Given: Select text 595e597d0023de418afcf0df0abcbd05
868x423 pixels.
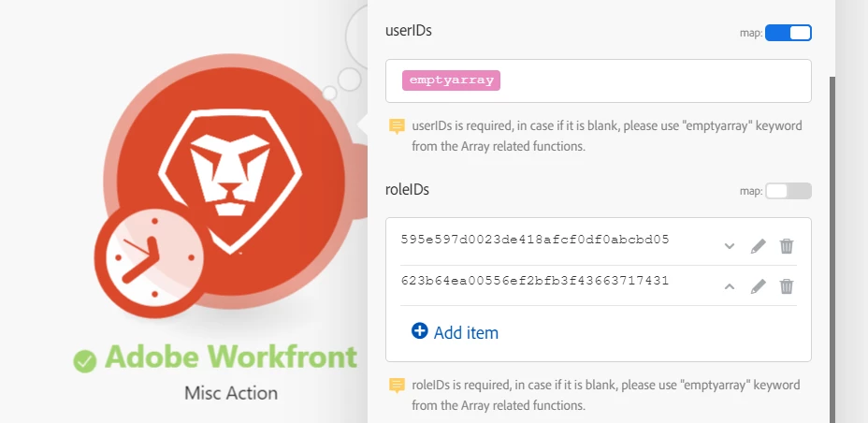Looking at the screenshot, I should click(535, 240).
